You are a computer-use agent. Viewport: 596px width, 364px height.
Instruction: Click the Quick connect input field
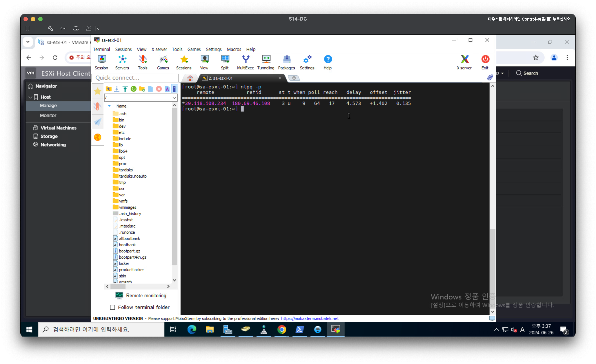(135, 78)
